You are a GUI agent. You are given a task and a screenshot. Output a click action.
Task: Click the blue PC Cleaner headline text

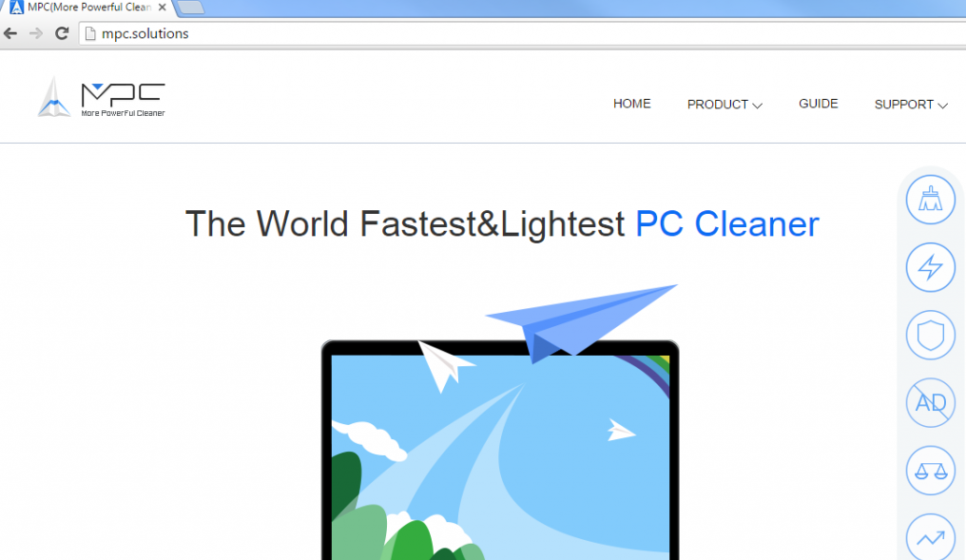(727, 223)
